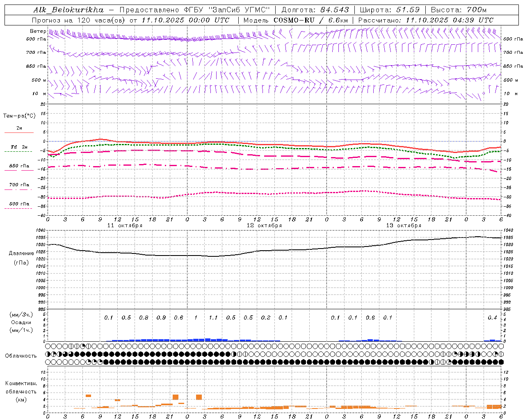525x420 pixels.
Task: Click the Тем-ра(°C) axis title
Action: point(19,116)
